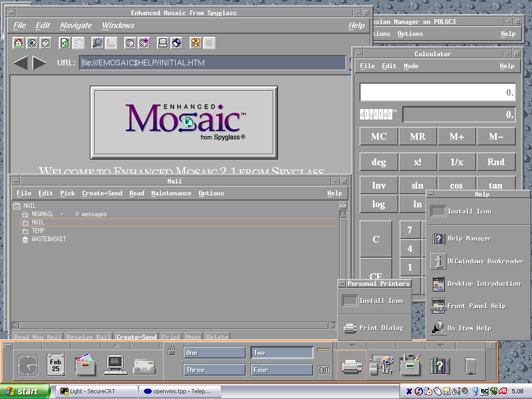Collapse the Personal Printers subpanel arrow

(x=352, y=345)
